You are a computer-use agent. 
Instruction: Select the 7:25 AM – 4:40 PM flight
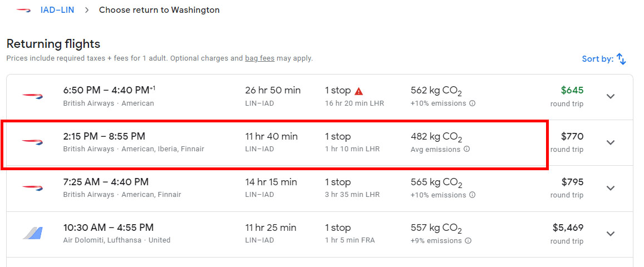pos(106,182)
